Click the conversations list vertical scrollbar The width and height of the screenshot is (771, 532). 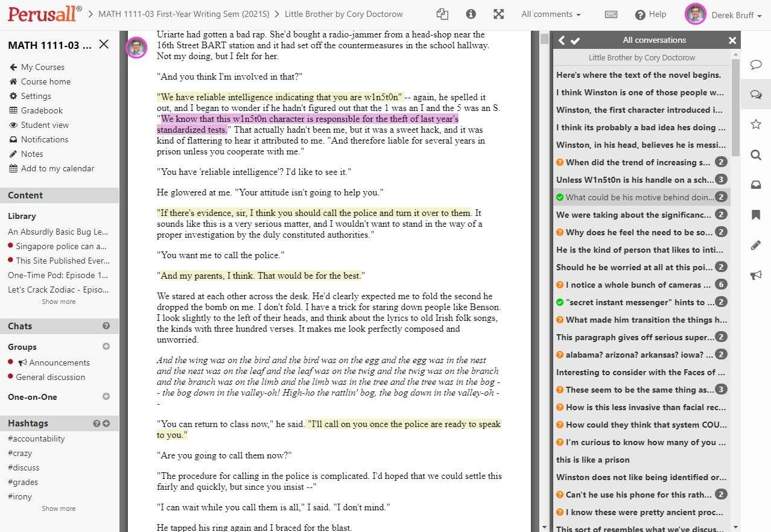pyautogui.click(x=735, y=109)
